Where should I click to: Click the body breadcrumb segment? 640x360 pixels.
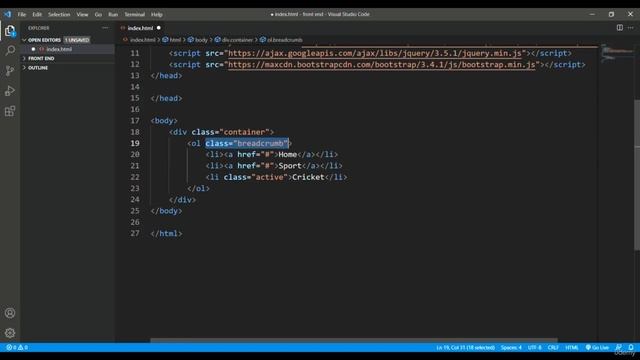(x=201, y=40)
